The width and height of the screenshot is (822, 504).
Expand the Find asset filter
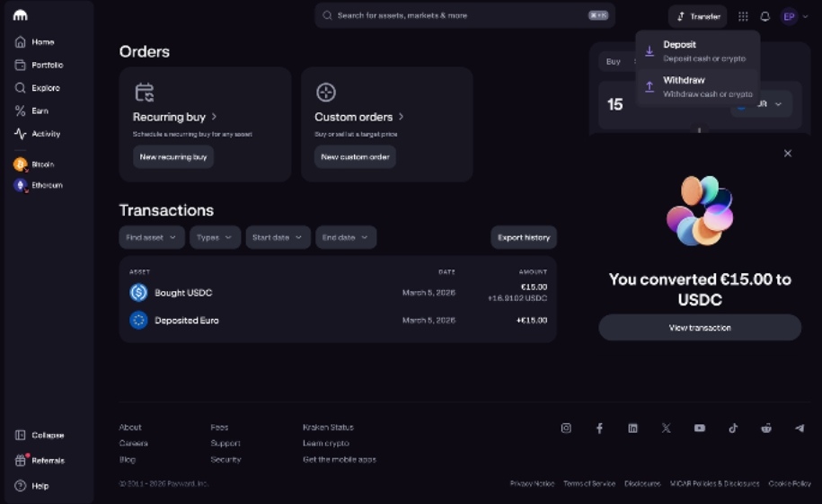[152, 237]
